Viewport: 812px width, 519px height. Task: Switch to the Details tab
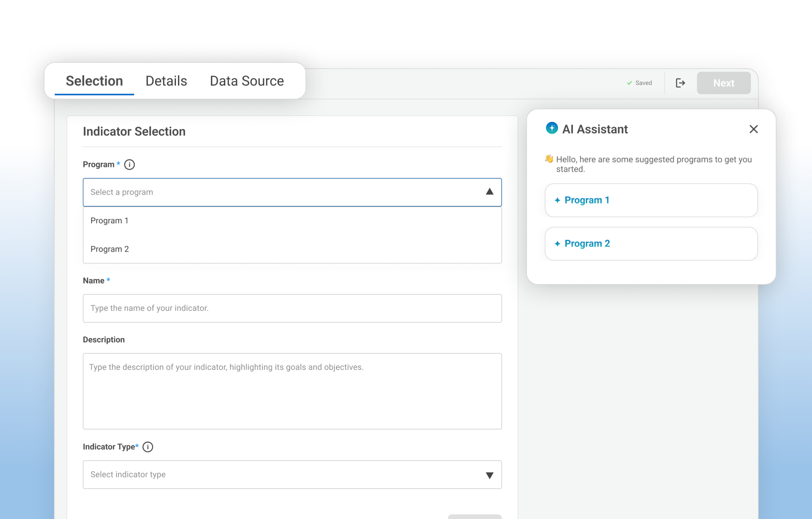pyautogui.click(x=166, y=81)
